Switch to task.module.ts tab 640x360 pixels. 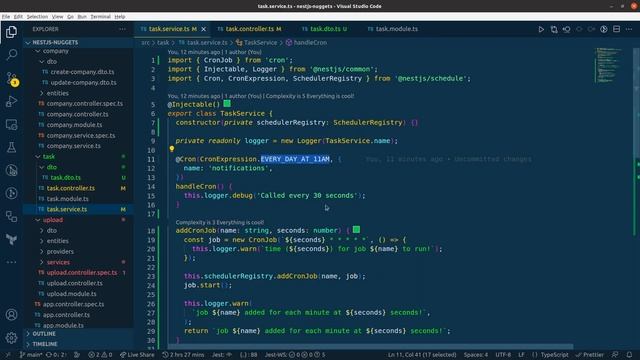(x=392, y=29)
